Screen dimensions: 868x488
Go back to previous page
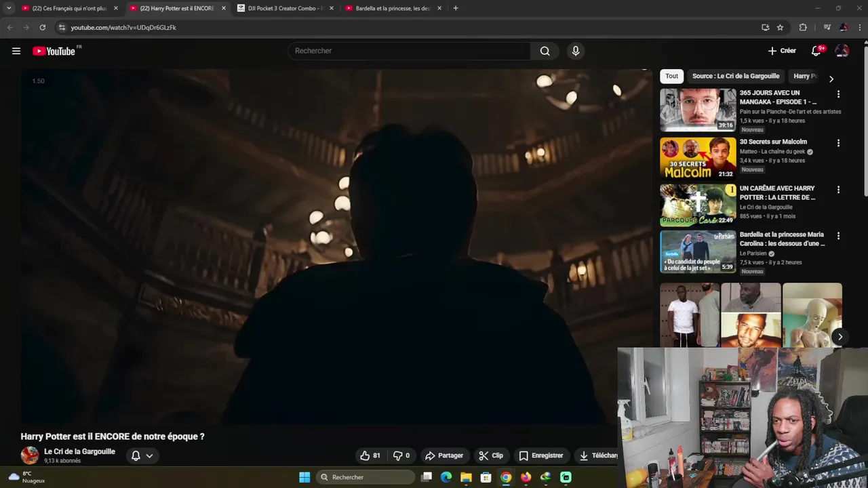(9, 27)
